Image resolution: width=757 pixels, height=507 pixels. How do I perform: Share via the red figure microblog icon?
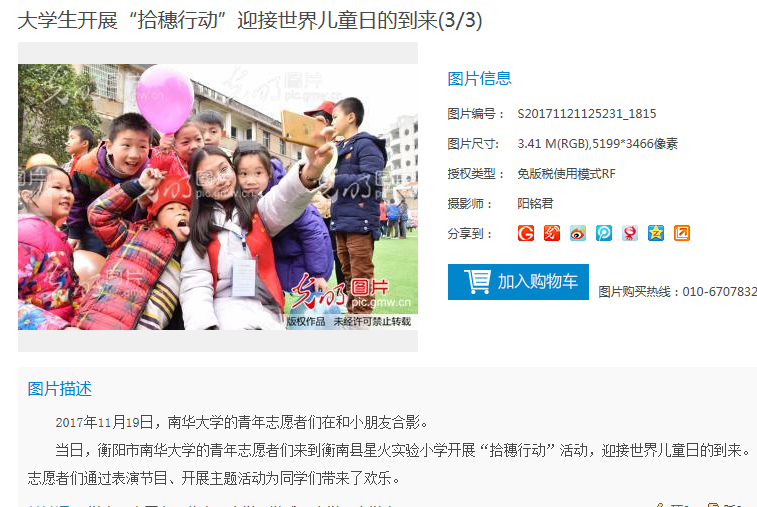pyautogui.click(x=630, y=233)
